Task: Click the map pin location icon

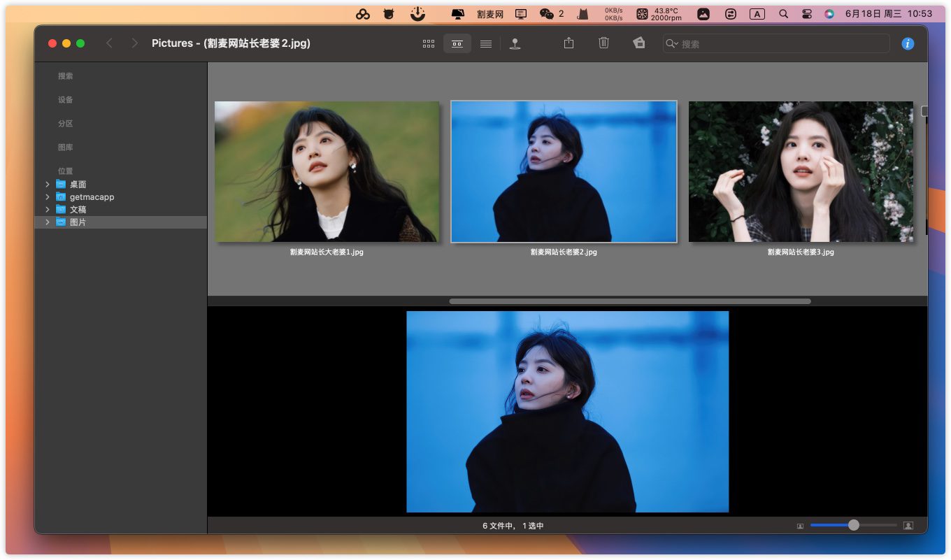Action: click(x=515, y=43)
